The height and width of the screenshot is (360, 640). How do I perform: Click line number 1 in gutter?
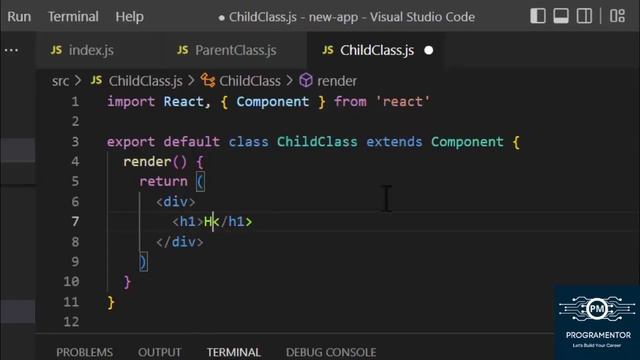pos(75,102)
